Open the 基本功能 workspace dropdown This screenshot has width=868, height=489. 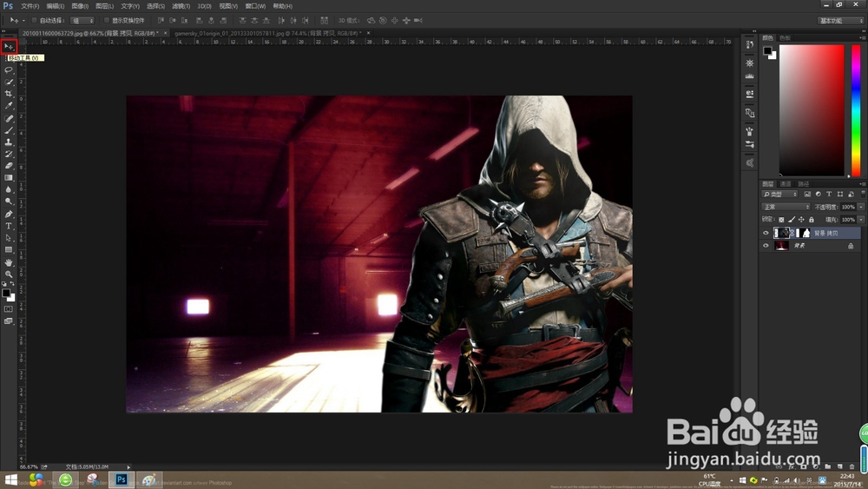(841, 21)
